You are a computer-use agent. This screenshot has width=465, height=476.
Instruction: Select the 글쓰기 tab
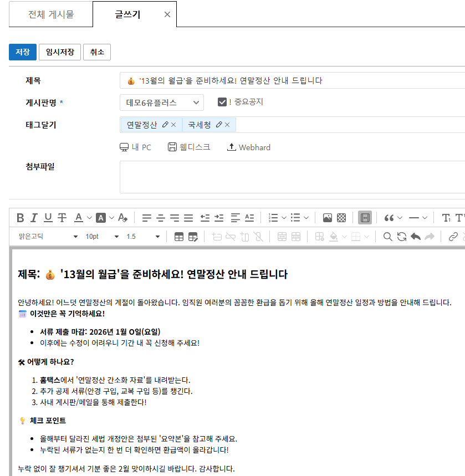(127, 14)
